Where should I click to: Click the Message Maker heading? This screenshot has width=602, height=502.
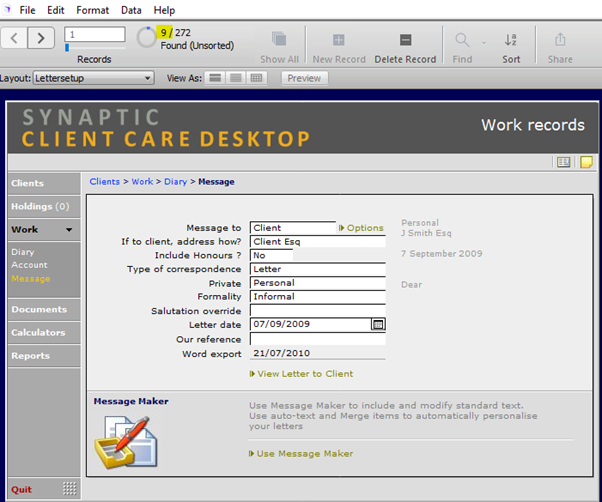[131, 401]
